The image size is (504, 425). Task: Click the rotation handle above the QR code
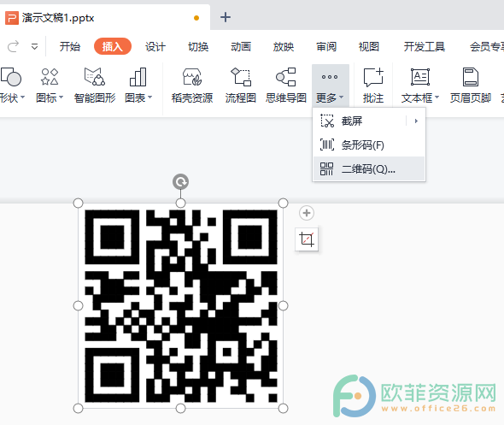[x=180, y=182]
